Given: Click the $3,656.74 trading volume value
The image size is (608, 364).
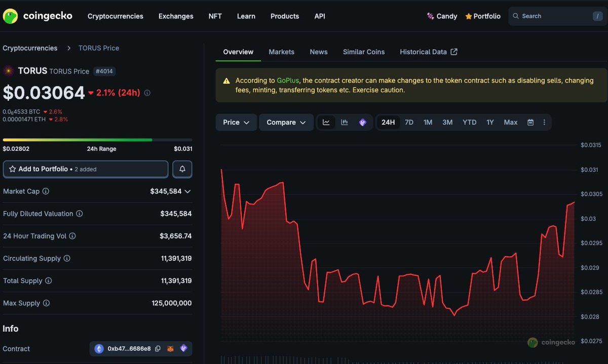Looking at the screenshot, I should click(x=176, y=236).
